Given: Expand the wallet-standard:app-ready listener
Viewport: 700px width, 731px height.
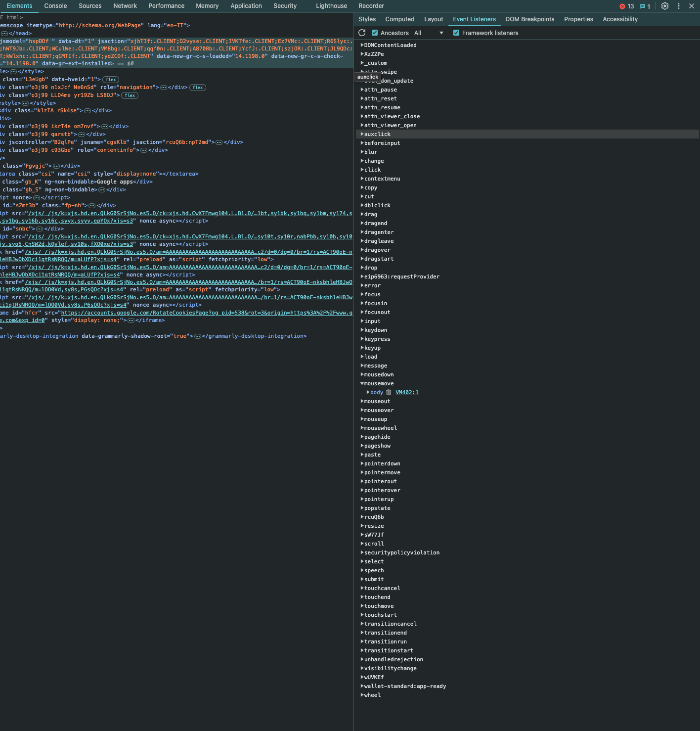Looking at the screenshot, I should pyautogui.click(x=362, y=686).
